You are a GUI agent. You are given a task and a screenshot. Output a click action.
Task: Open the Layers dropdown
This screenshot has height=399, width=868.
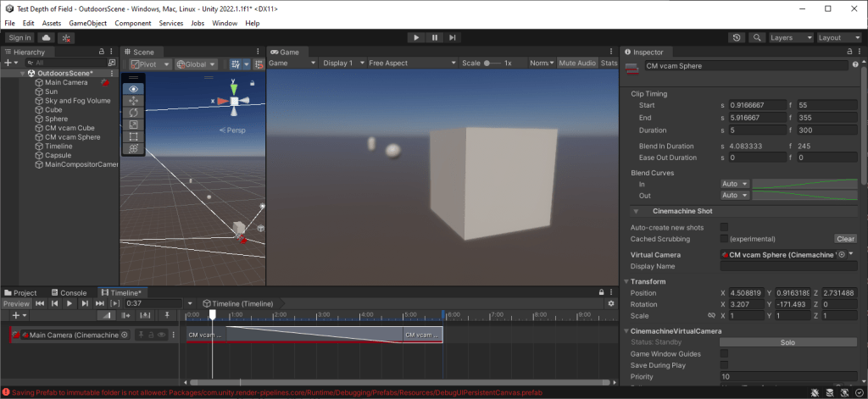click(x=790, y=37)
